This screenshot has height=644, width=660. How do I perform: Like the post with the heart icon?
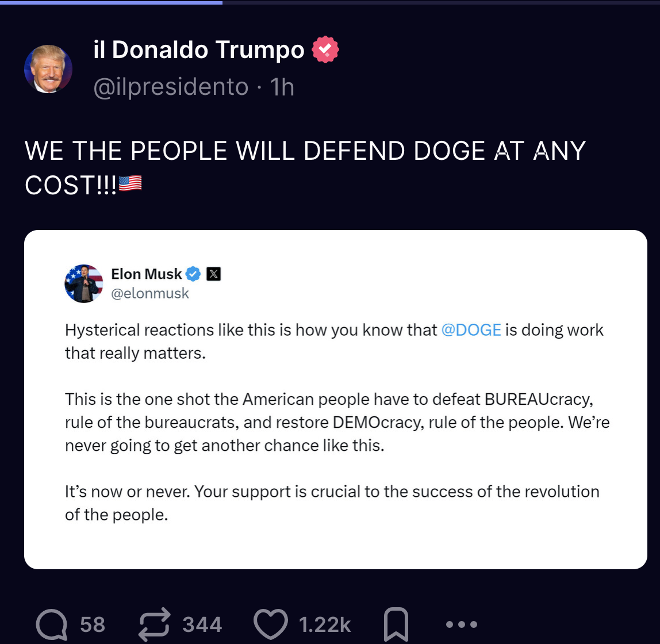[271, 624]
